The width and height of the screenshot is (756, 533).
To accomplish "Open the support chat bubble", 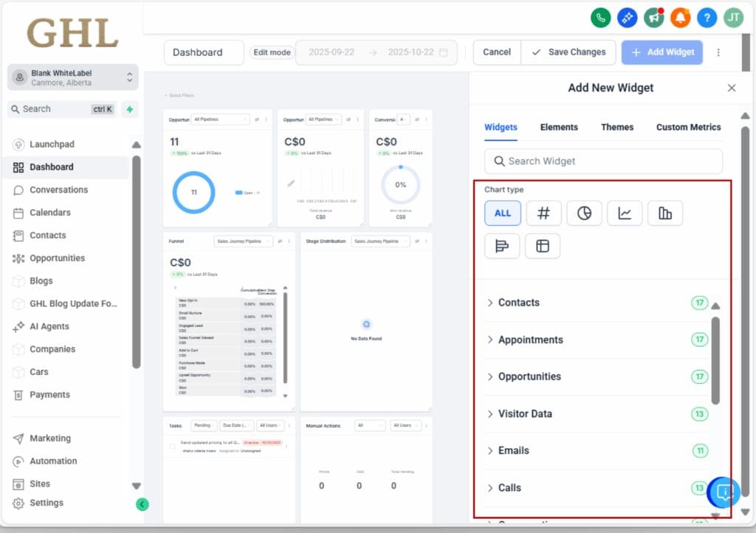I will pyautogui.click(x=724, y=492).
